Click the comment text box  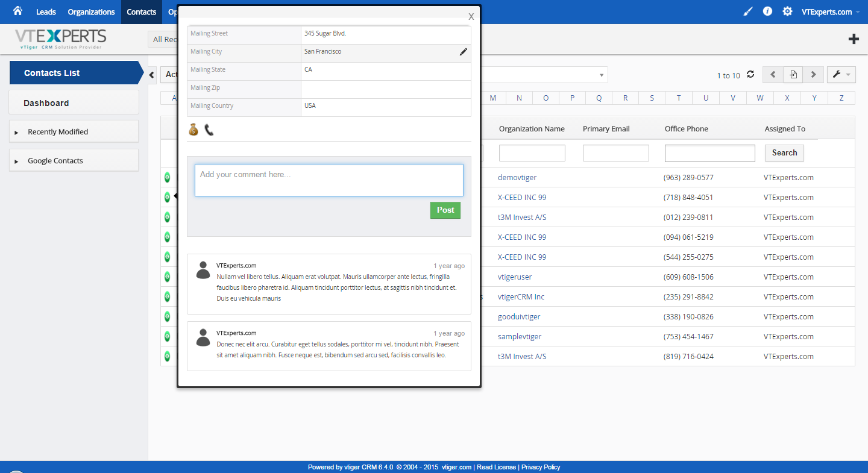[x=329, y=180]
